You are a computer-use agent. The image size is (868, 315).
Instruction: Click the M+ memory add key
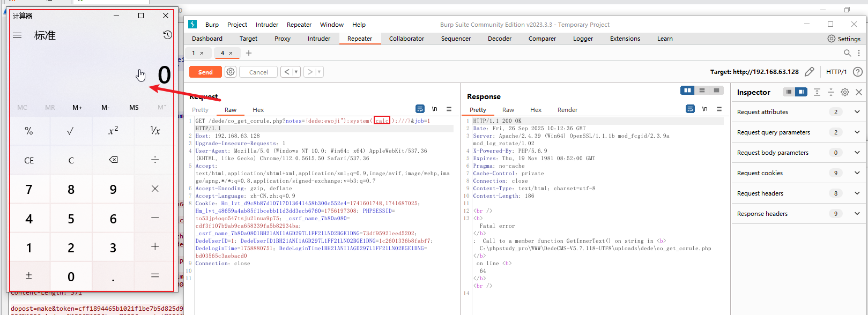coord(78,107)
